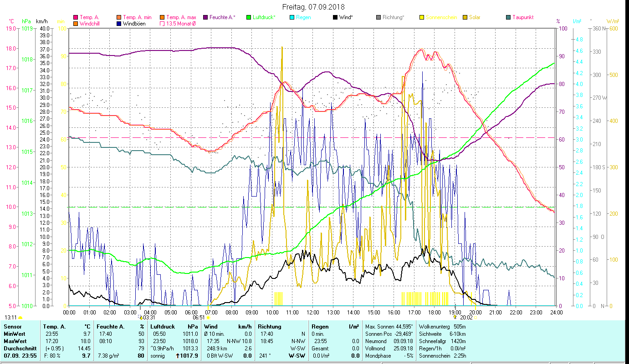Click the 'Sichtweite 6-10km' entry
The width and height of the screenshot is (629, 364).
442,334
